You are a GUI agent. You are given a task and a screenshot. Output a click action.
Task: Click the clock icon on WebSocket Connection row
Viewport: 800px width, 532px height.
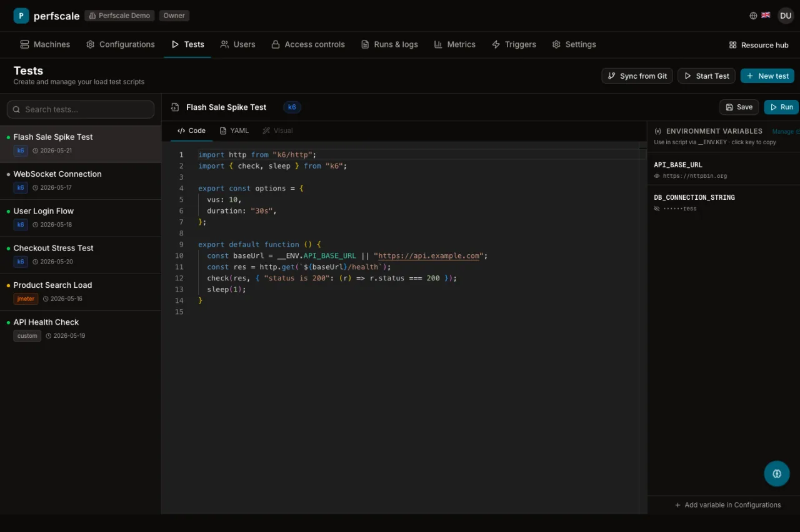point(36,187)
